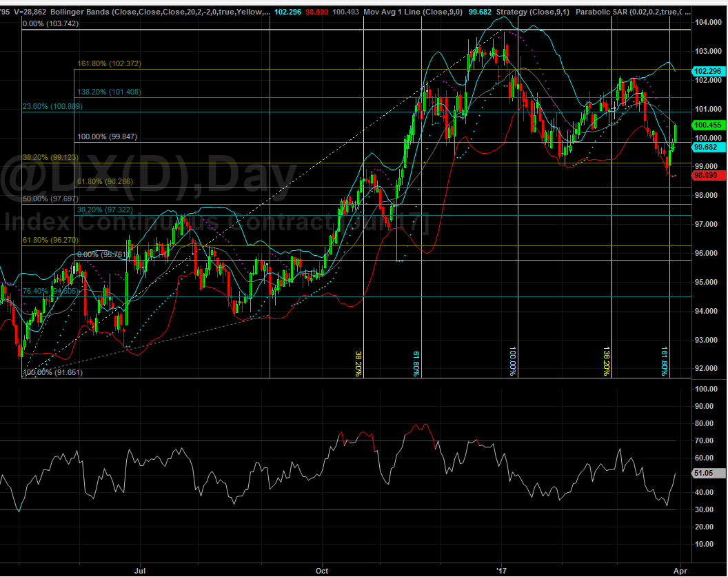Click the green 100.455 last price tag
This screenshot has width=728, height=577.
707,125
